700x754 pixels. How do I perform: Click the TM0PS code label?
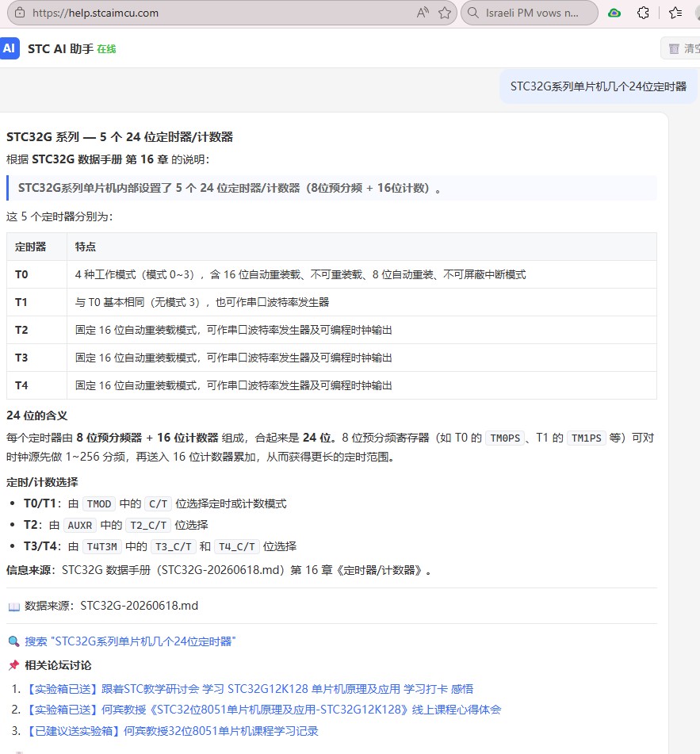(x=505, y=438)
